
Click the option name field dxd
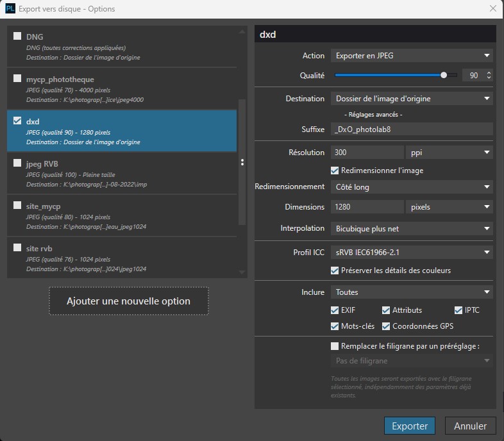[375, 34]
